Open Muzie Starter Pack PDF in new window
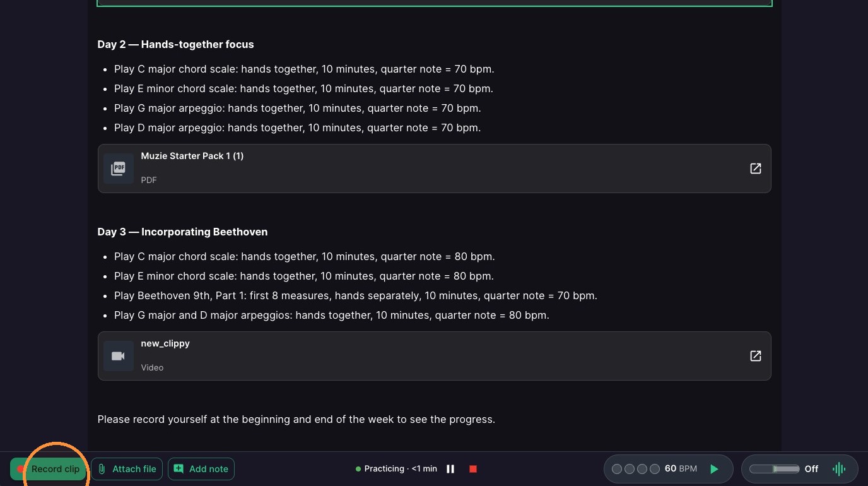This screenshot has width=868, height=486. (x=755, y=169)
